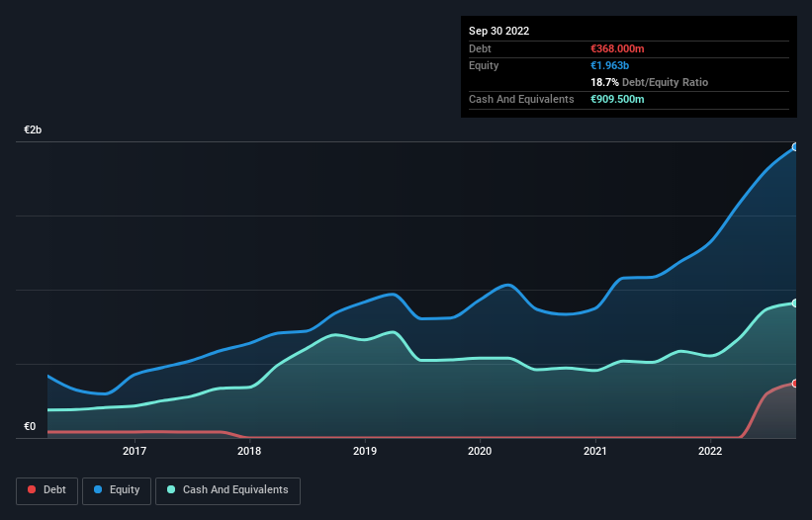Toggle the Debt series legend label

pos(54,490)
